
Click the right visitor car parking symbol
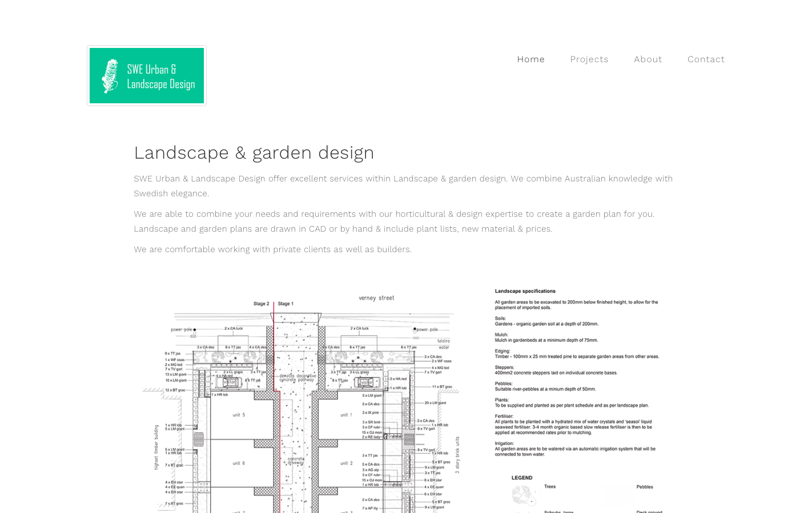click(x=366, y=382)
